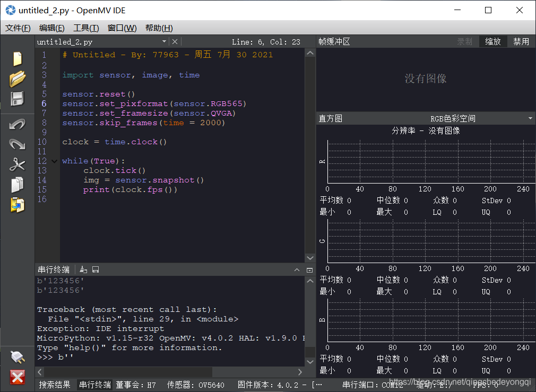
Task: Close the untitled_2.py document tab
Action: click(175, 42)
